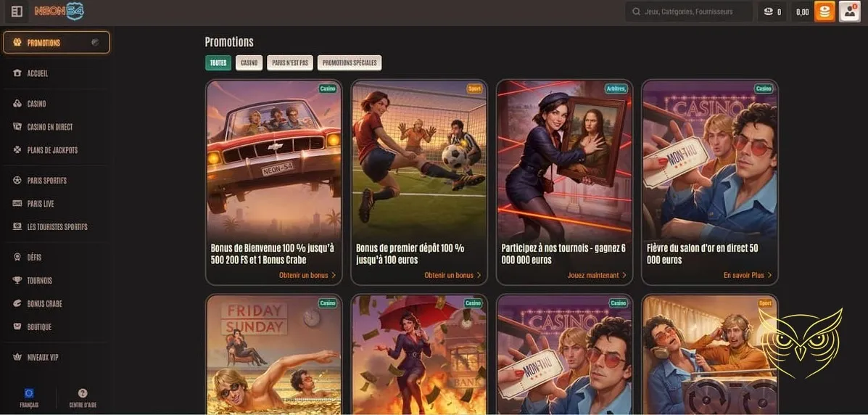Click Sport tag on soccer card
868x415 pixels.
tap(474, 89)
